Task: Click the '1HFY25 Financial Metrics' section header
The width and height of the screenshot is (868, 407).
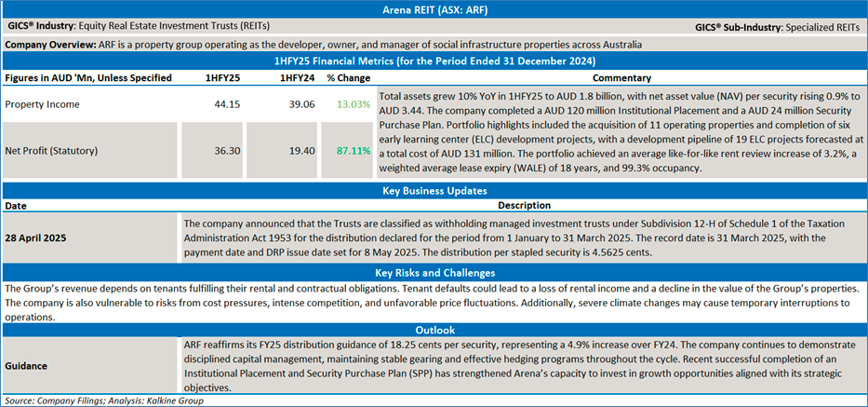Action: 434,60
